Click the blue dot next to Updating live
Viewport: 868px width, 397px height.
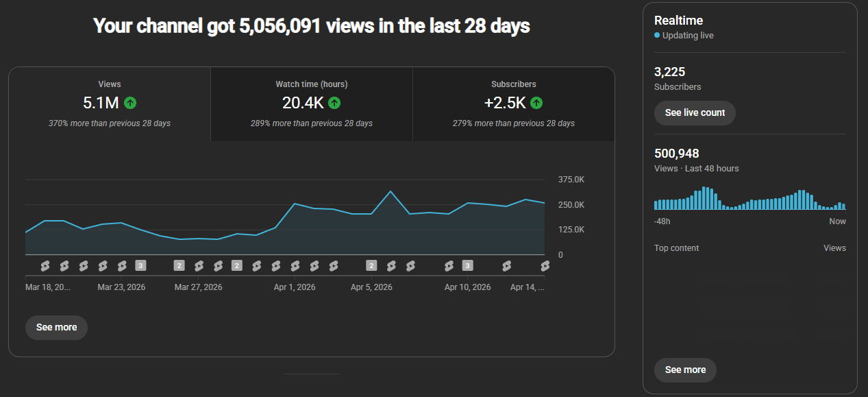(x=657, y=36)
